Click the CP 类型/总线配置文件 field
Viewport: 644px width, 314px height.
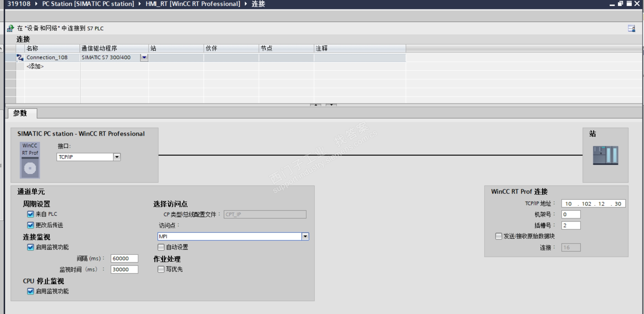[265, 215]
